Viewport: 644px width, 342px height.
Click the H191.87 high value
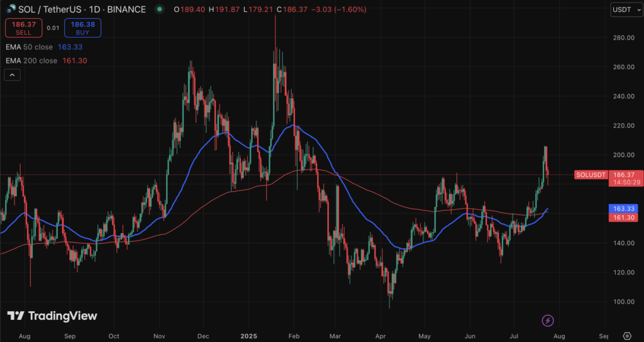pos(223,9)
